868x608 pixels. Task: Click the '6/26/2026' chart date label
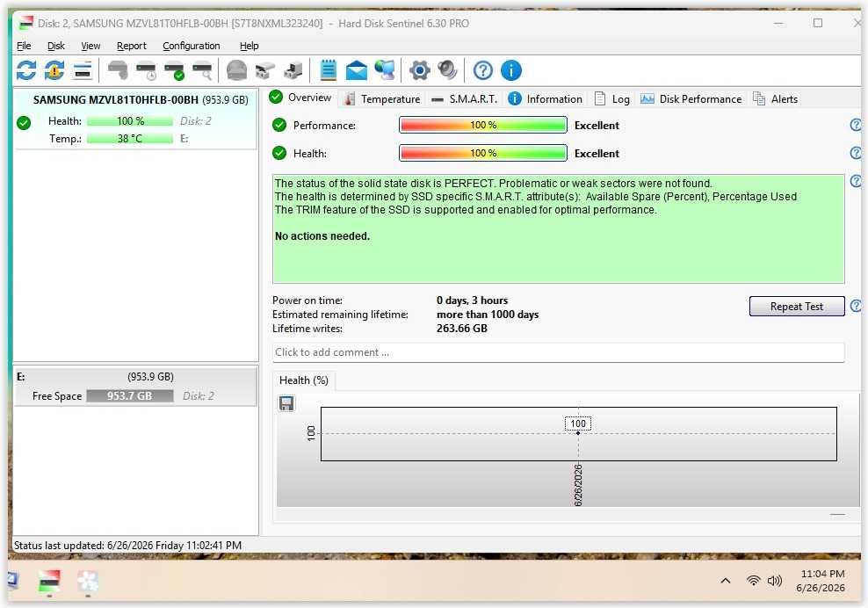point(578,484)
